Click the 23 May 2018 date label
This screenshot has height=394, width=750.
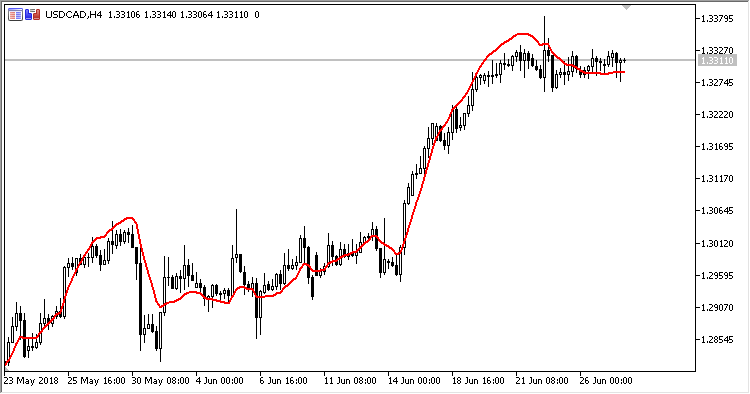(x=31, y=381)
